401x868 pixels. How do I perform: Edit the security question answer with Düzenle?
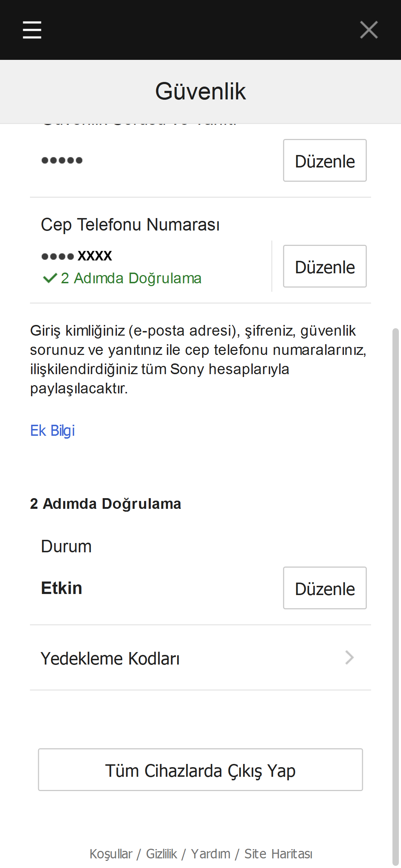click(x=324, y=160)
